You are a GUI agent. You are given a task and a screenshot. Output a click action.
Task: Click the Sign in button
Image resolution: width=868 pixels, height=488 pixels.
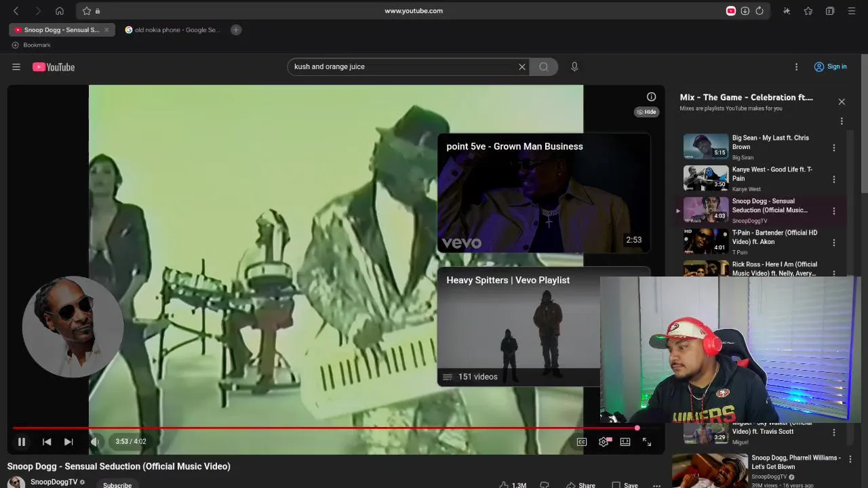click(x=830, y=66)
